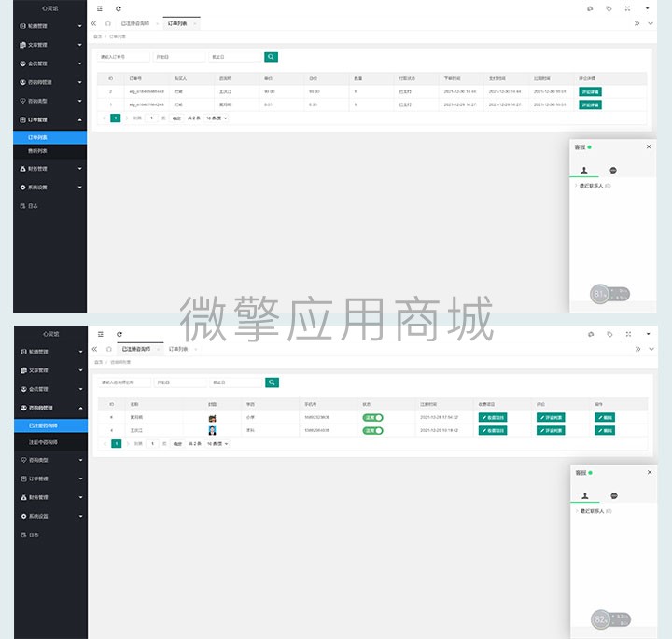Click home tab icon on order list screen
Image resolution: width=672 pixels, height=639 pixels.
coord(108,23)
